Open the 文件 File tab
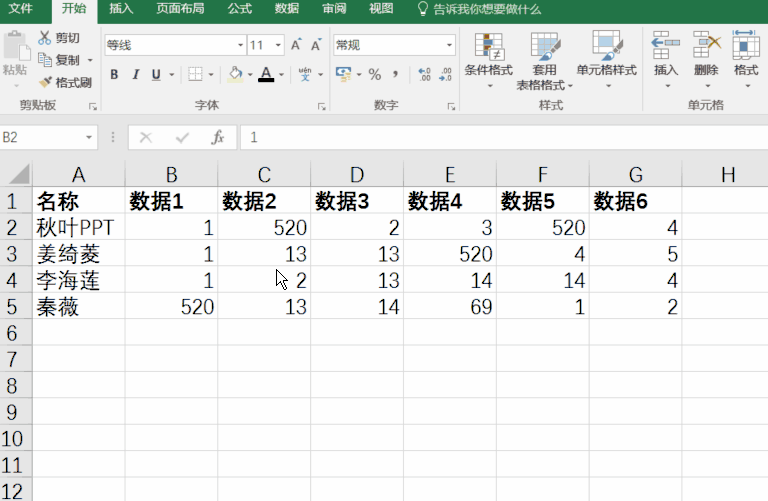This screenshot has height=501, width=768. coord(21,9)
